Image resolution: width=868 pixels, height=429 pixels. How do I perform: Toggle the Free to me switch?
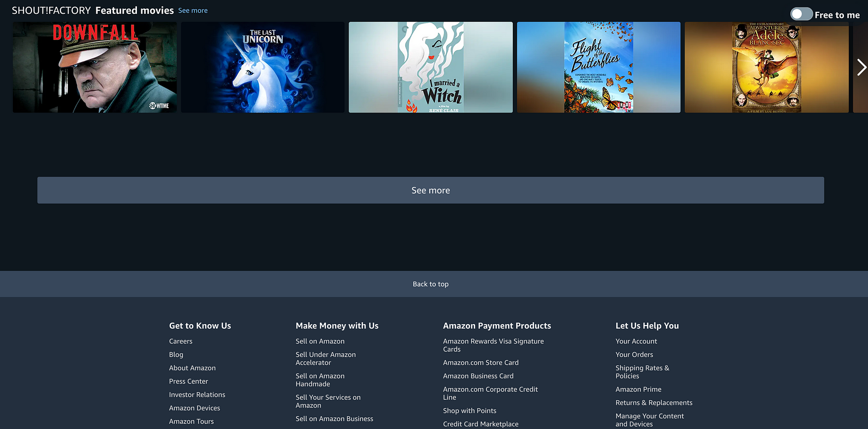point(801,15)
